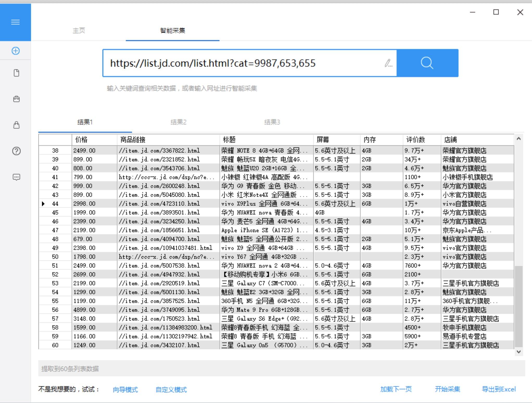Click 导出到Excel link
Viewport: 532px width, 403px height.
498,389
